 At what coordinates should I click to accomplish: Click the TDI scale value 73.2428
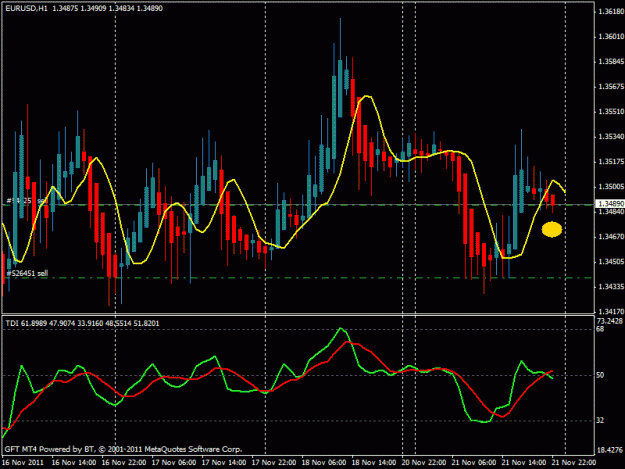tap(609, 321)
